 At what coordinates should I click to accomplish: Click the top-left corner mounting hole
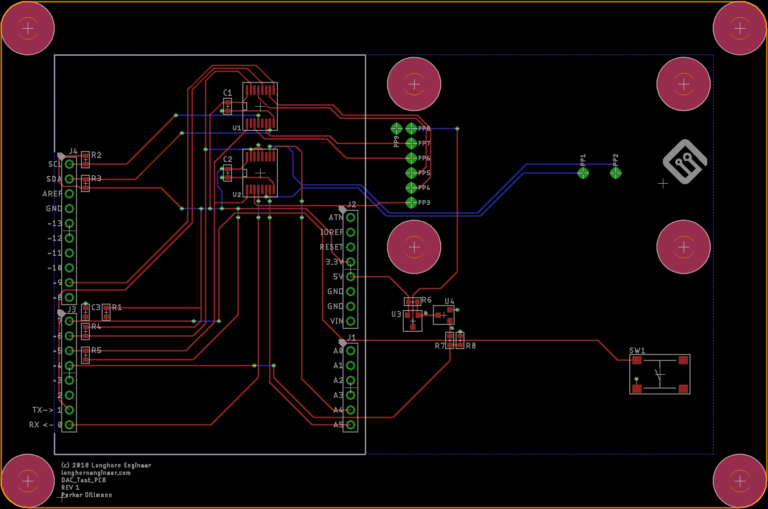(x=28, y=28)
